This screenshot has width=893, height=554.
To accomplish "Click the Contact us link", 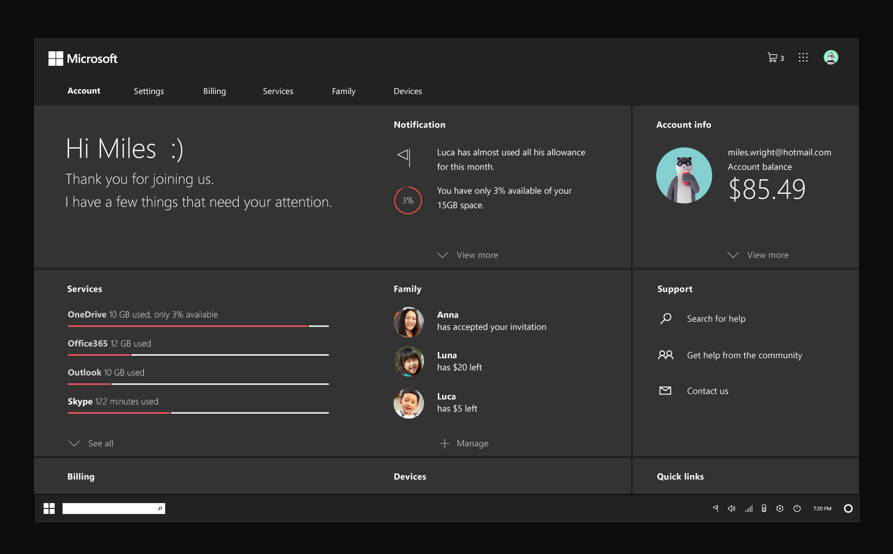I will coord(707,391).
